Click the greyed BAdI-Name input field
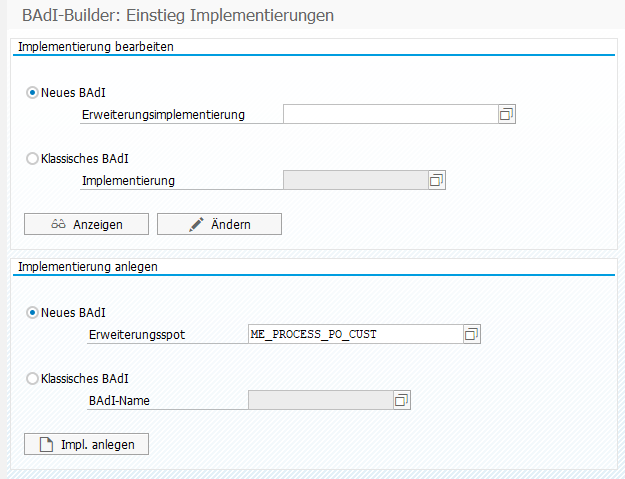625x479 pixels. coord(319,400)
